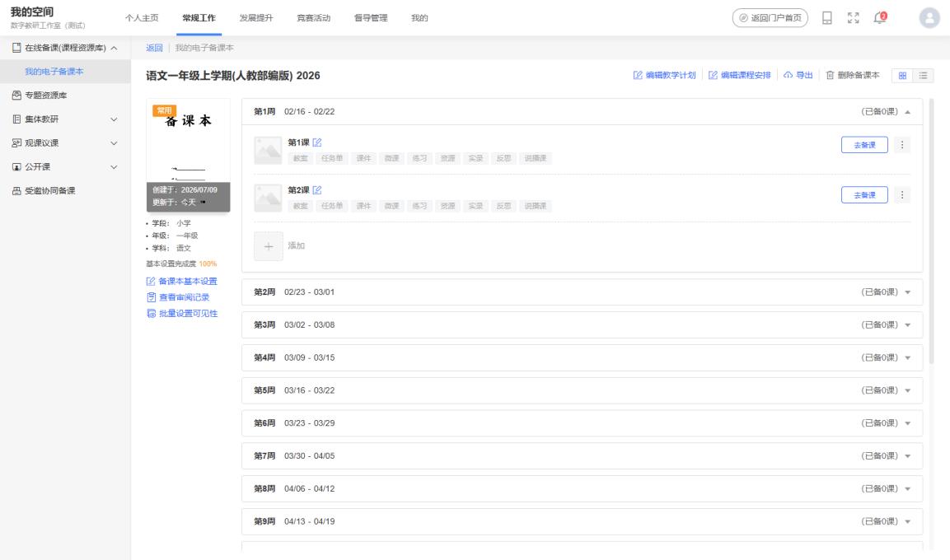Click the 任务单 tag under 第1课
The width and height of the screenshot is (950, 560).
point(332,159)
